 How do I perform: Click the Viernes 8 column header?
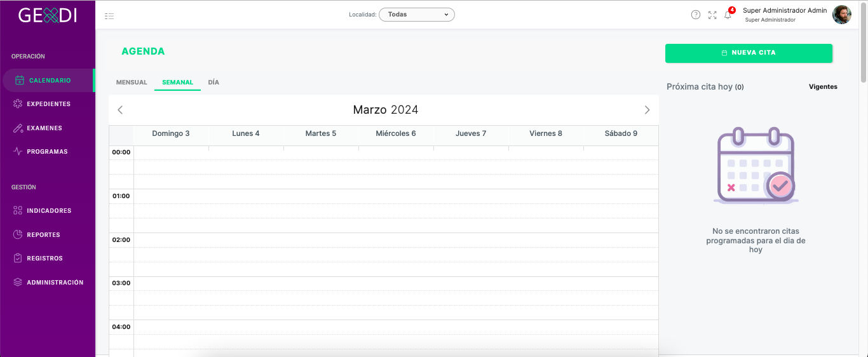[546, 133]
